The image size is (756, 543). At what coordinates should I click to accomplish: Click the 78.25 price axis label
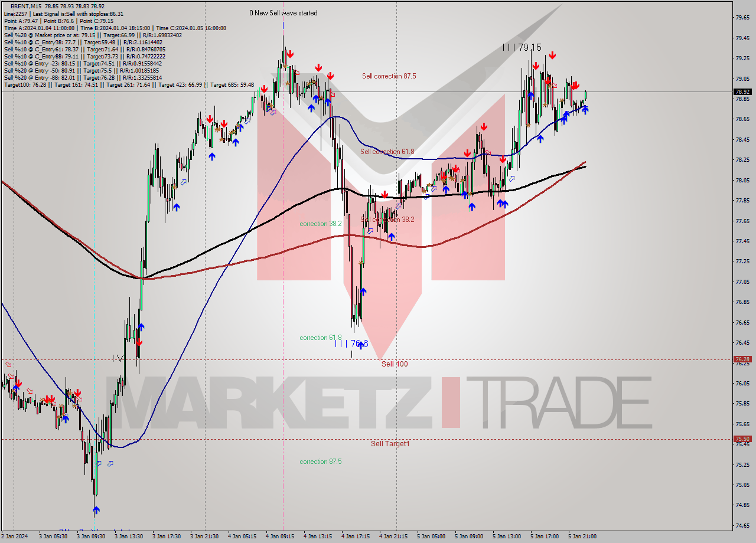click(x=742, y=160)
